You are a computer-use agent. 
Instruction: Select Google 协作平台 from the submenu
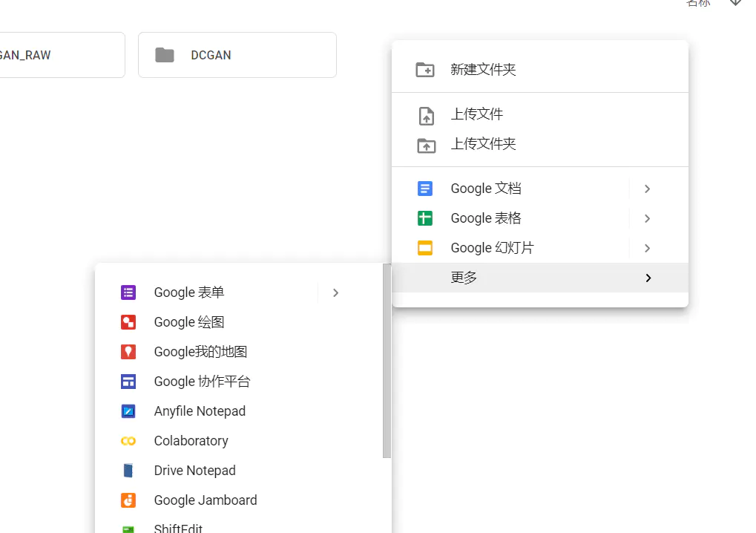point(239,382)
